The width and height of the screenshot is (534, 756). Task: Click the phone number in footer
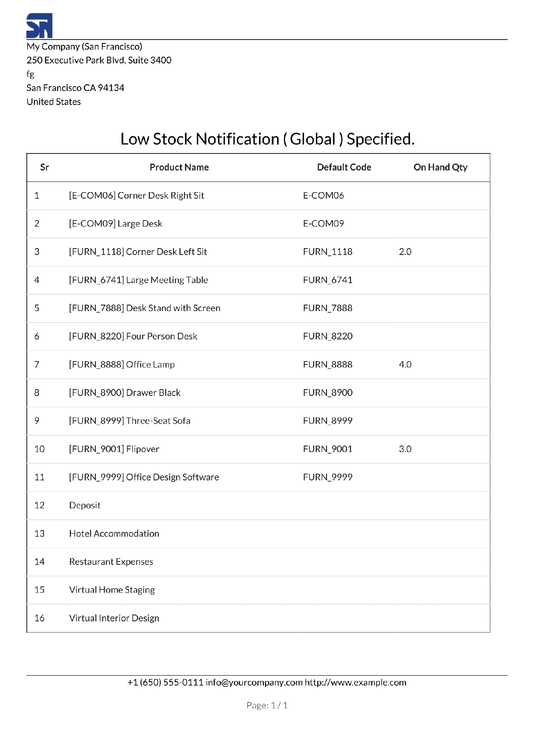tap(165, 682)
